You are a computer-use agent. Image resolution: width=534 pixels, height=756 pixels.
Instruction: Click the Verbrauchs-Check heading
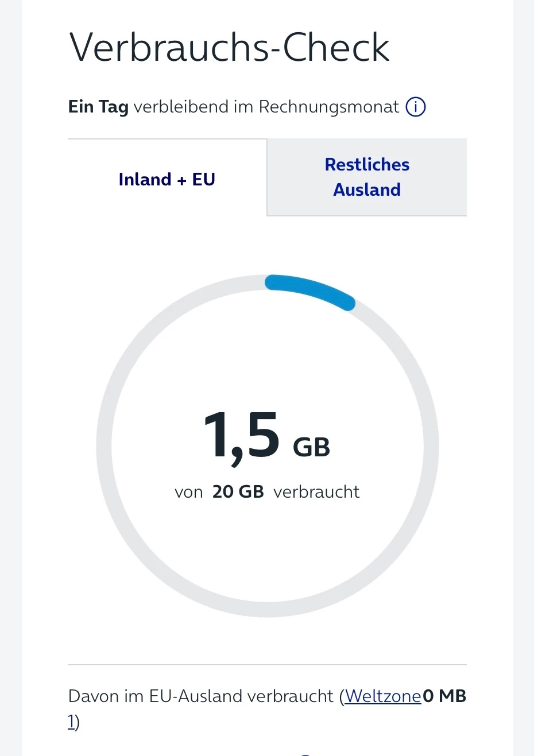click(229, 48)
